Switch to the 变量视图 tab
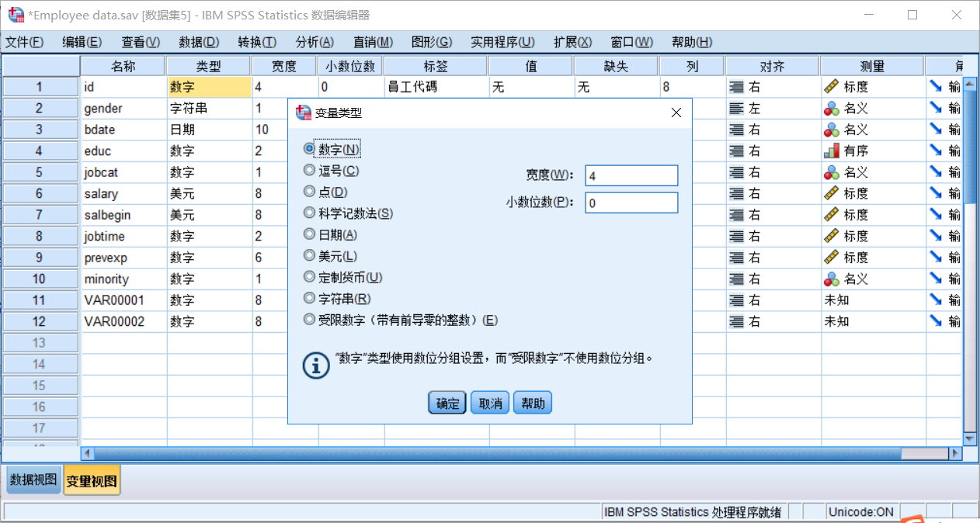 pos(92,480)
